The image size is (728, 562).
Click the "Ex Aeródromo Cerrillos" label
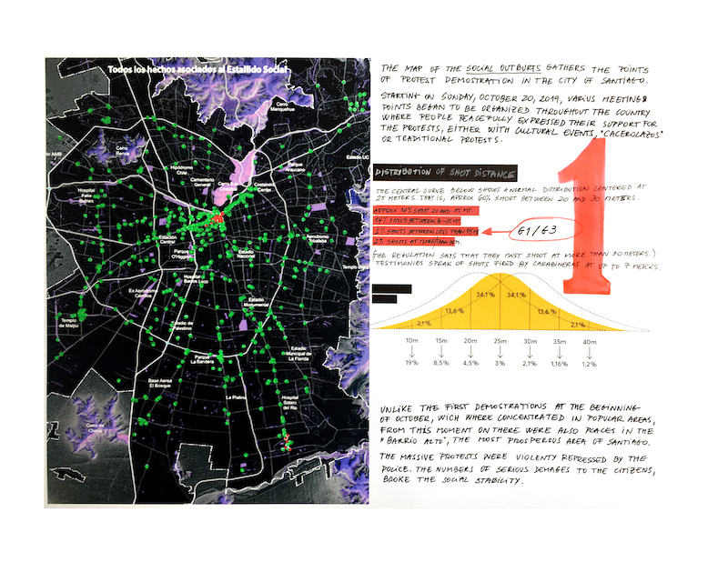tap(143, 293)
